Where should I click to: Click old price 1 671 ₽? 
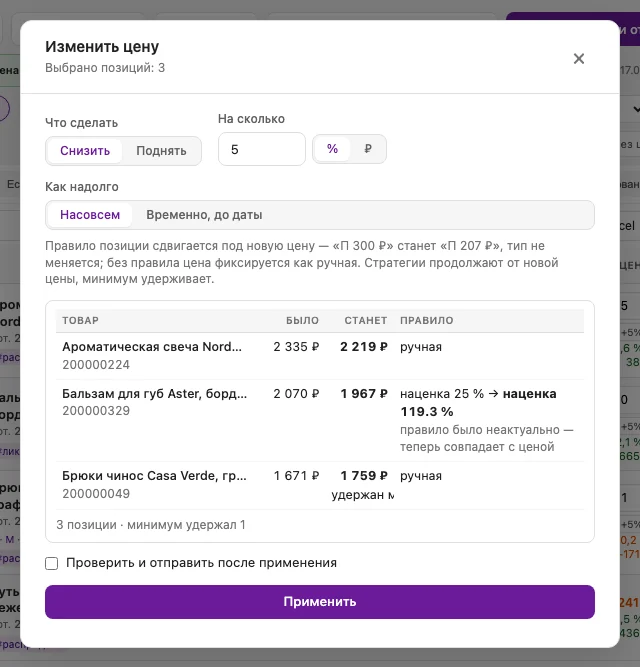tap(296, 476)
